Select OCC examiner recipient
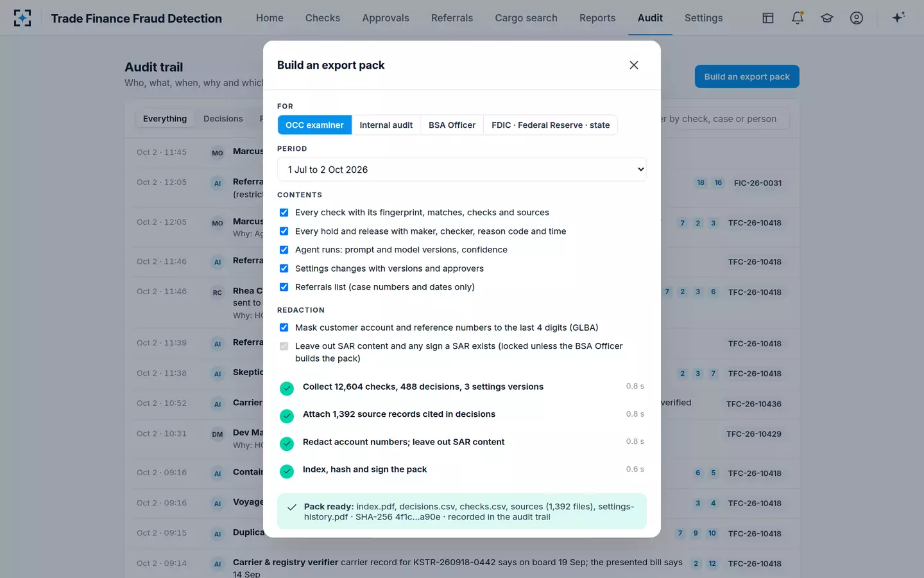The height and width of the screenshot is (578, 924). pyautogui.click(x=314, y=125)
